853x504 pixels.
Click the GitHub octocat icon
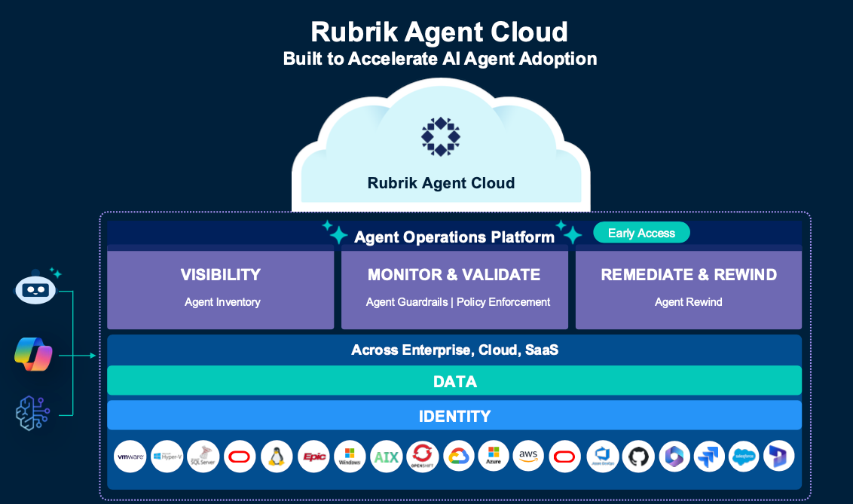pyautogui.click(x=638, y=456)
